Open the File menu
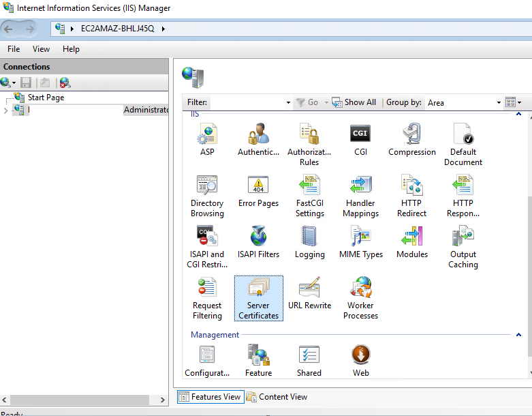 click(x=14, y=49)
